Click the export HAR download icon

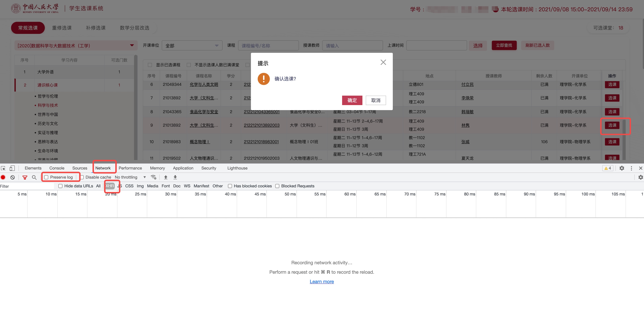[x=175, y=177]
